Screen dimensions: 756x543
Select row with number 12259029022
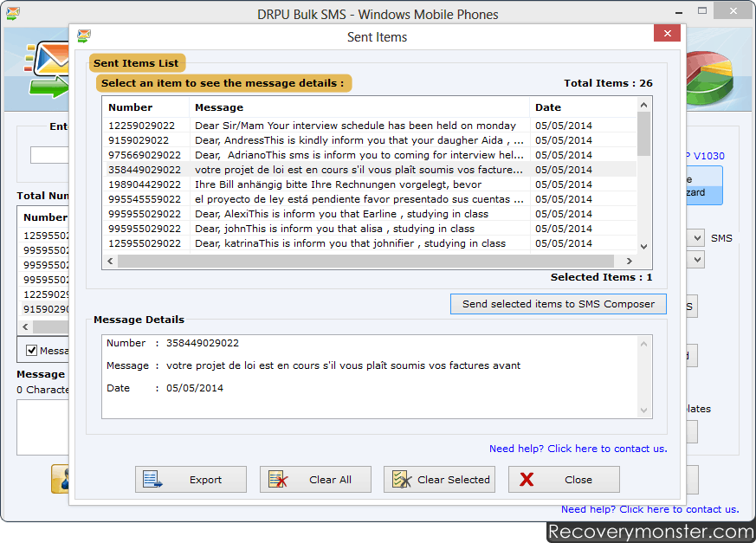click(369, 126)
